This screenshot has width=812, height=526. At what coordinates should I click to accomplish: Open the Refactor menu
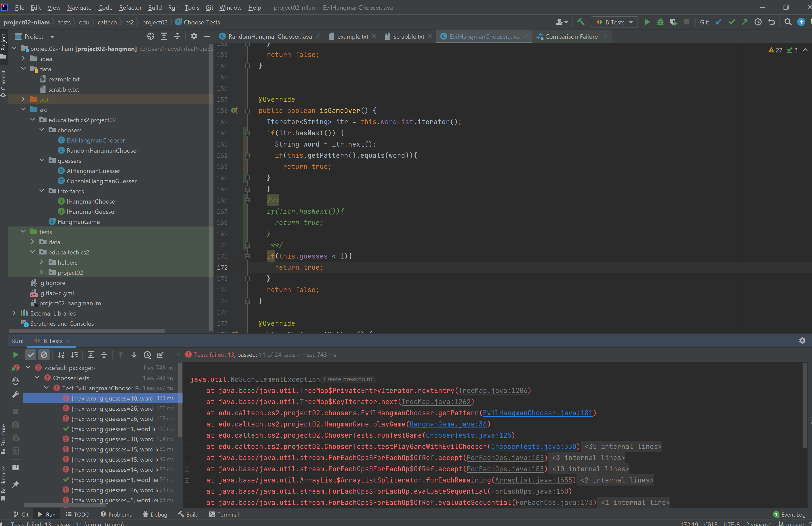(x=130, y=8)
